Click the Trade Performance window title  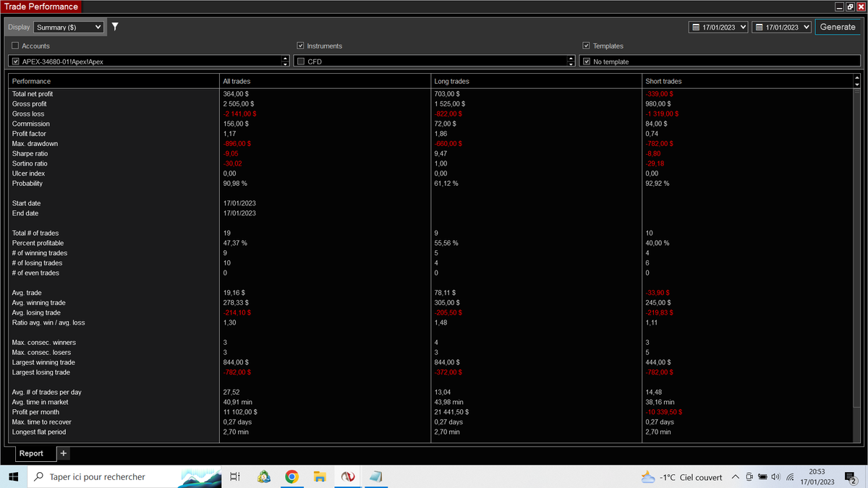(42, 7)
